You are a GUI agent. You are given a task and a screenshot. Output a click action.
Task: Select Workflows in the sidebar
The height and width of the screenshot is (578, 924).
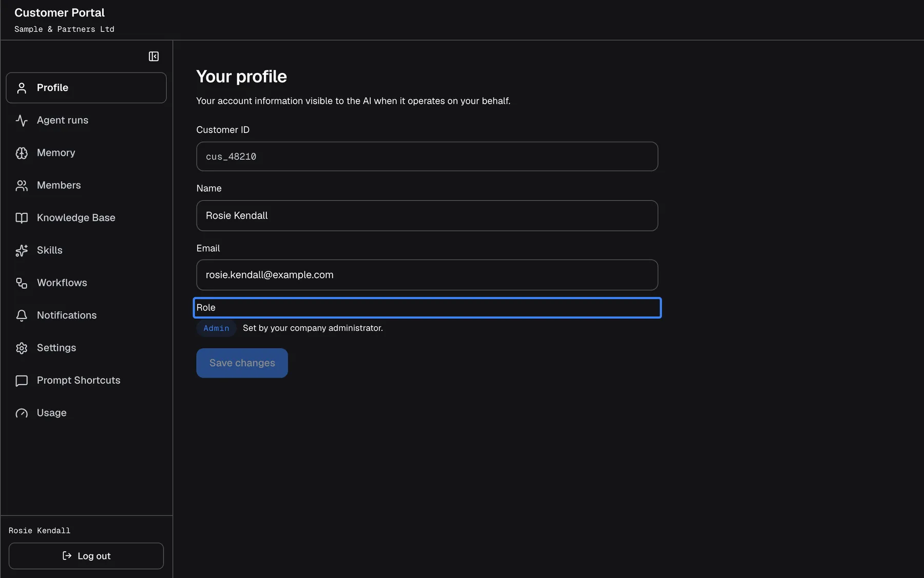point(86,283)
